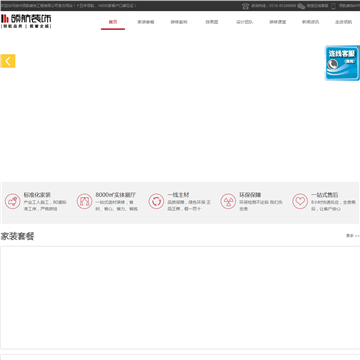Click the 家装套餐 section heading
Image resolution: width=360 pixels, height=360 pixels.
17,236
